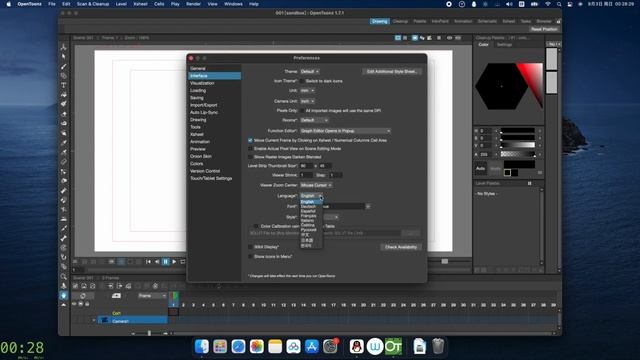Switch to the Xsheet room tab
The image size is (640, 360).
click(509, 21)
